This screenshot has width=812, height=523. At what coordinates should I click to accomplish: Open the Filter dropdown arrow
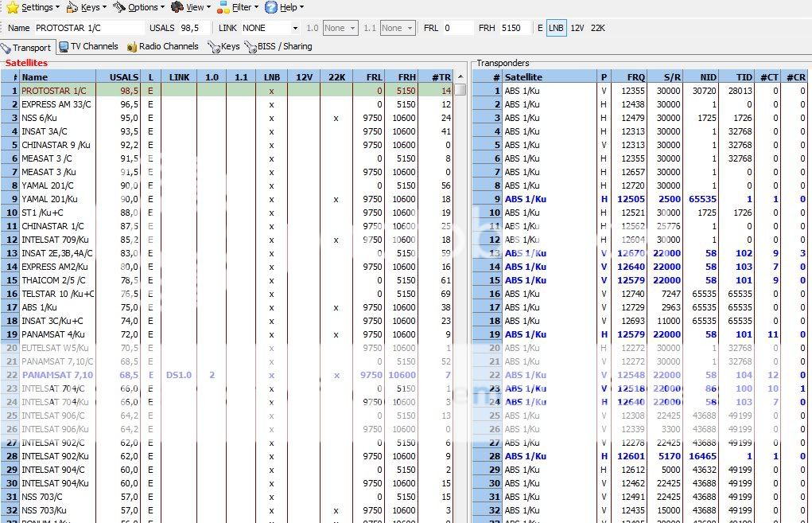point(256,7)
